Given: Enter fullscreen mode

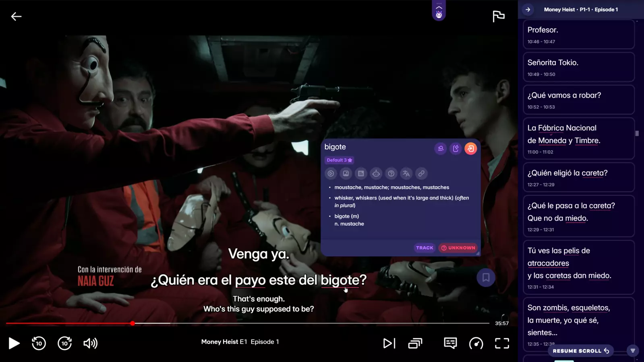Looking at the screenshot, I should coord(502,343).
